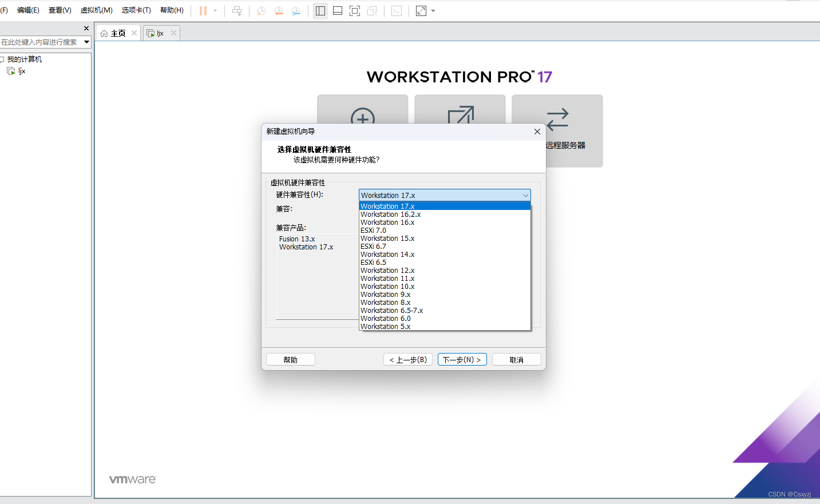
Task: Click the 帮助 button in the wizard
Action: click(x=291, y=360)
